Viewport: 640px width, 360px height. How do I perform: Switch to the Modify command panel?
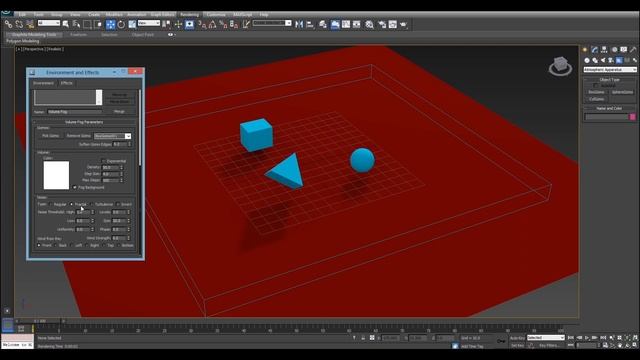pos(594,49)
